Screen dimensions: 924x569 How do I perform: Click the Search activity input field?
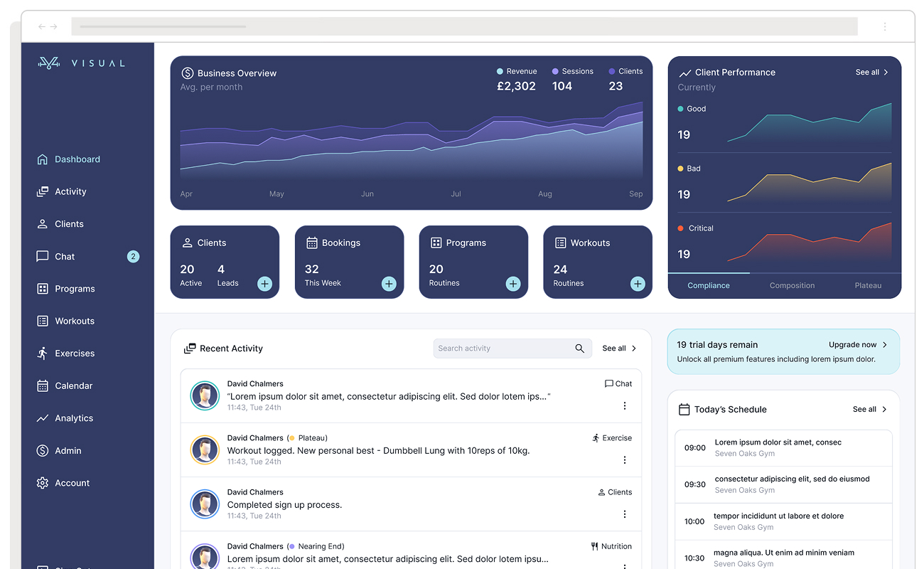pos(501,349)
